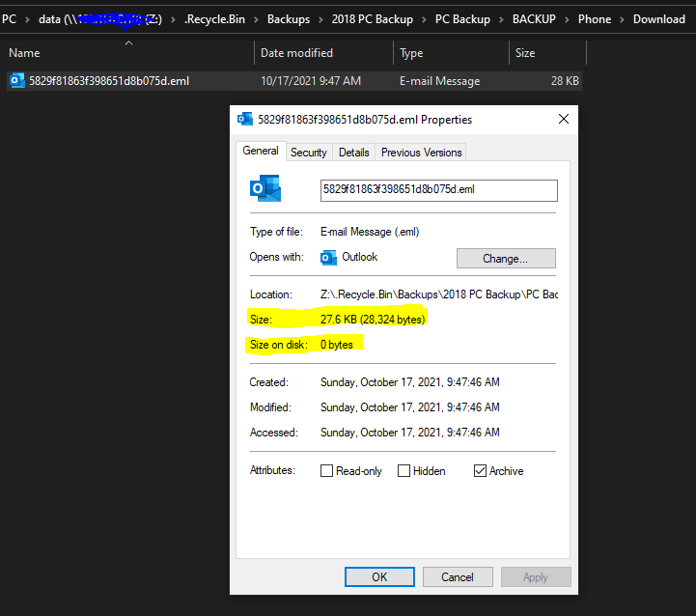This screenshot has height=616, width=696.
Task: Sort the file list by Date modified
Action: [296, 53]
